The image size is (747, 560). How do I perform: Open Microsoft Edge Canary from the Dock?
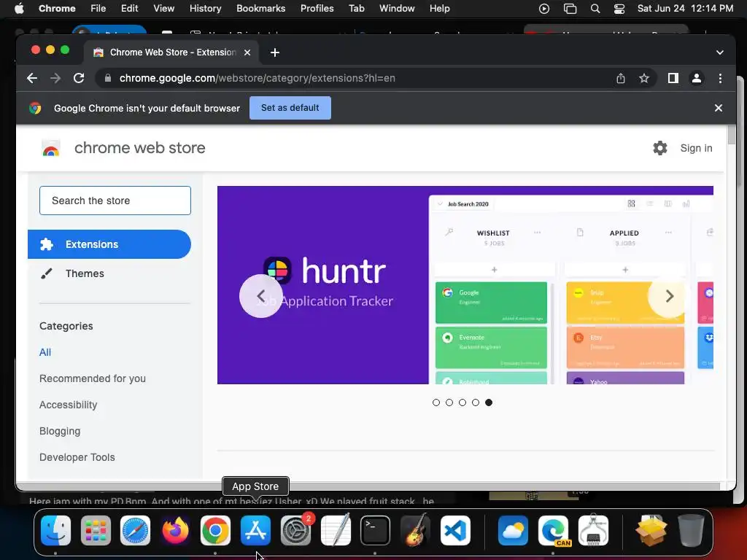(553, 531)
